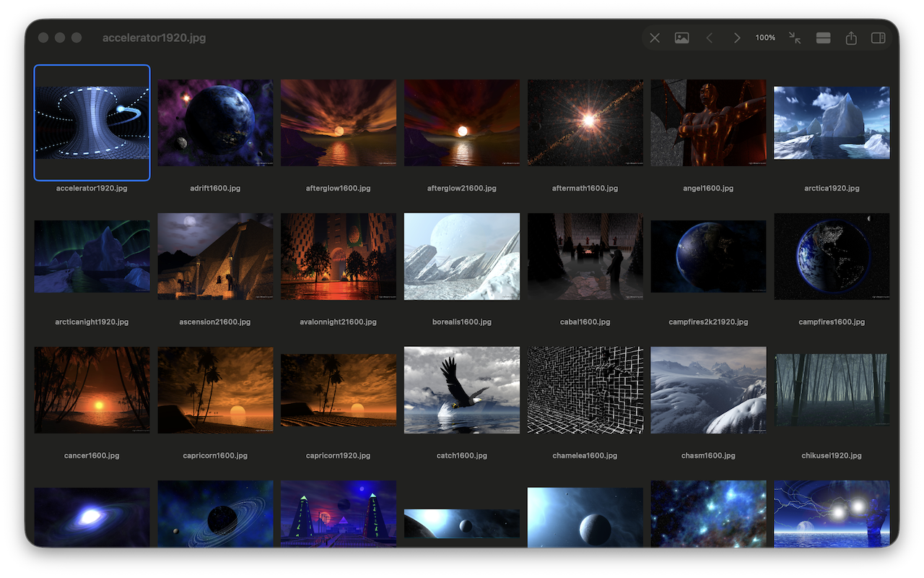Click the accelerator1920.jpg file name label
The image size is (924, 578).
92,188
